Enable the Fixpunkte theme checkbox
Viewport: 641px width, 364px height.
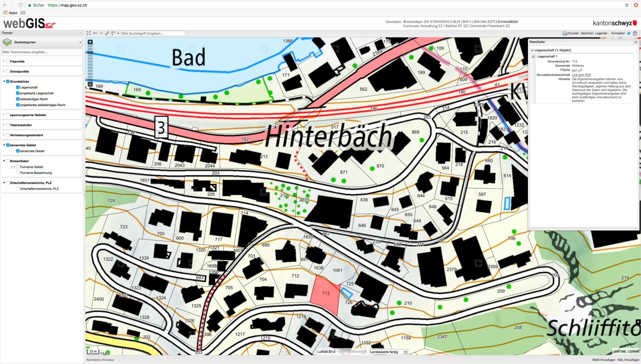[8, 61]
